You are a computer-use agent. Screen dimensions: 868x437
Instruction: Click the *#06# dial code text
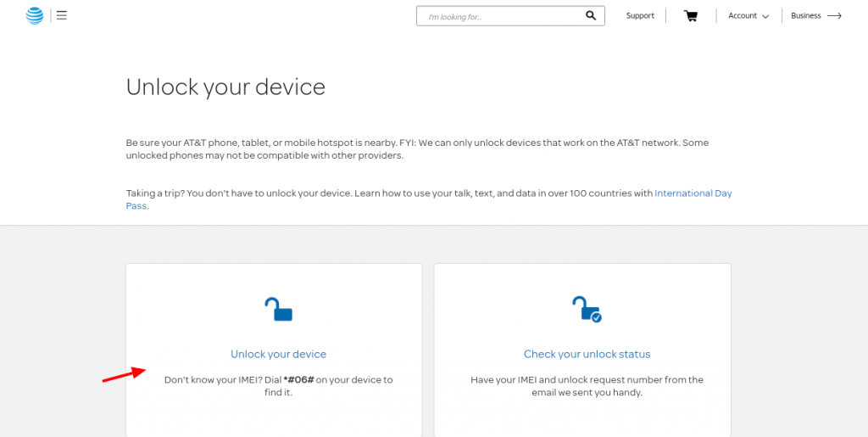[298, 380]
